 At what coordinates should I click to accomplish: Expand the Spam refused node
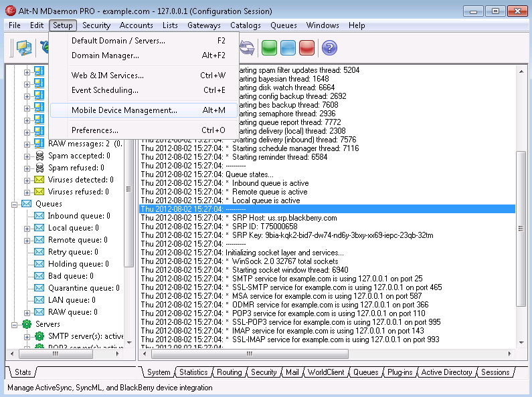[x=27, y=168]
